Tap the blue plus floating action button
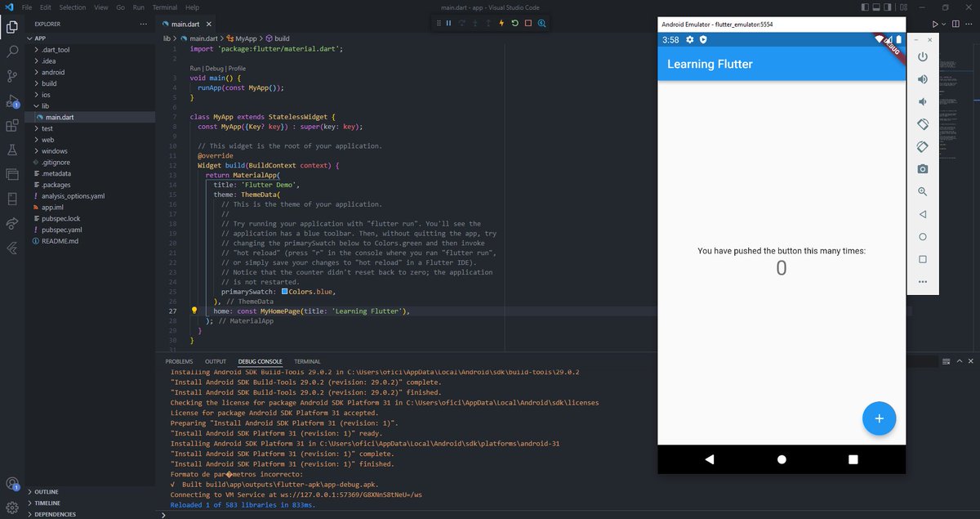Viewport: 980px width, 519px height. 879,418
